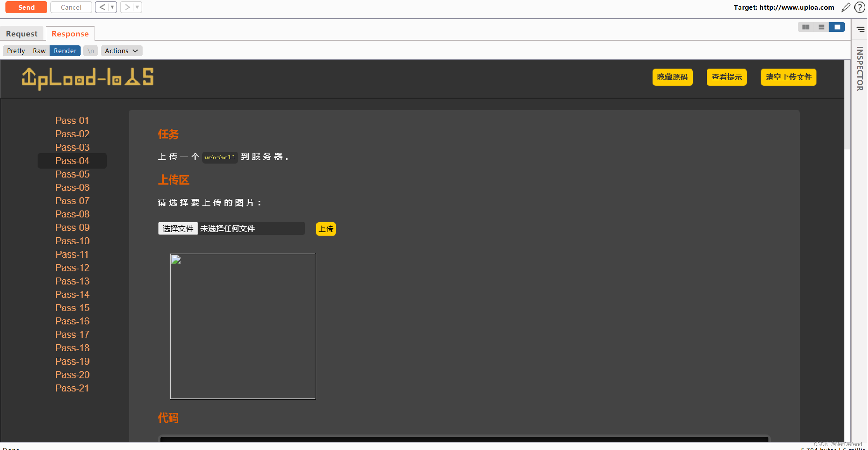This screenshot has height=450, width=868.
Task: Open the Pass-05 link
Action: (x=72, y=174)
